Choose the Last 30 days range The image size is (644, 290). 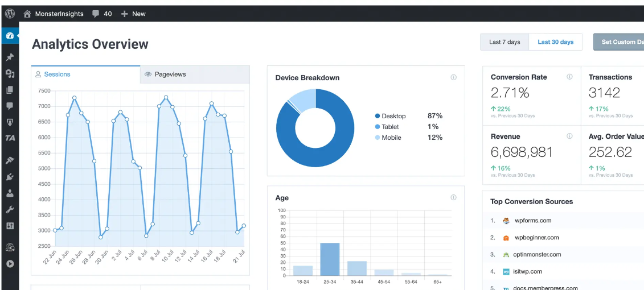[555, 42]
